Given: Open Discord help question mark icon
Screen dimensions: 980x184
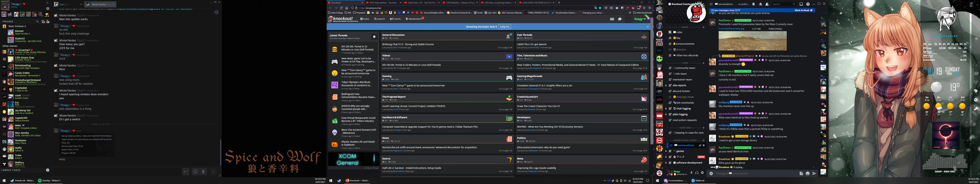Looking at the screenshot, I should [x=808, y=4].
